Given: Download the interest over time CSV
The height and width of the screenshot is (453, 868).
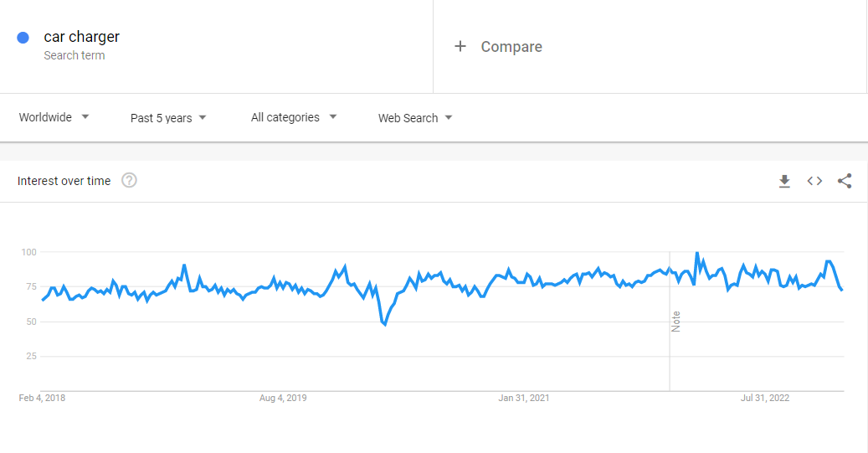Looking at the screenshot, I should 784,181.
